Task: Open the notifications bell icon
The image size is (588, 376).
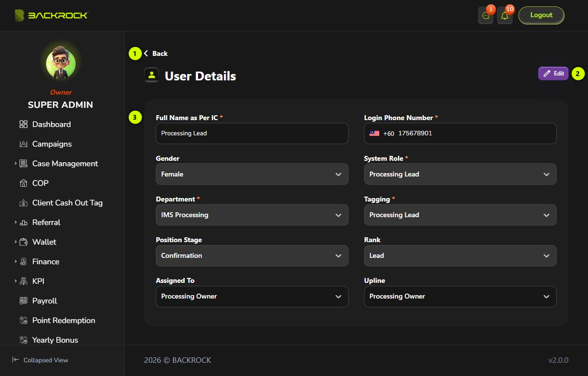Action: [505, 16]
